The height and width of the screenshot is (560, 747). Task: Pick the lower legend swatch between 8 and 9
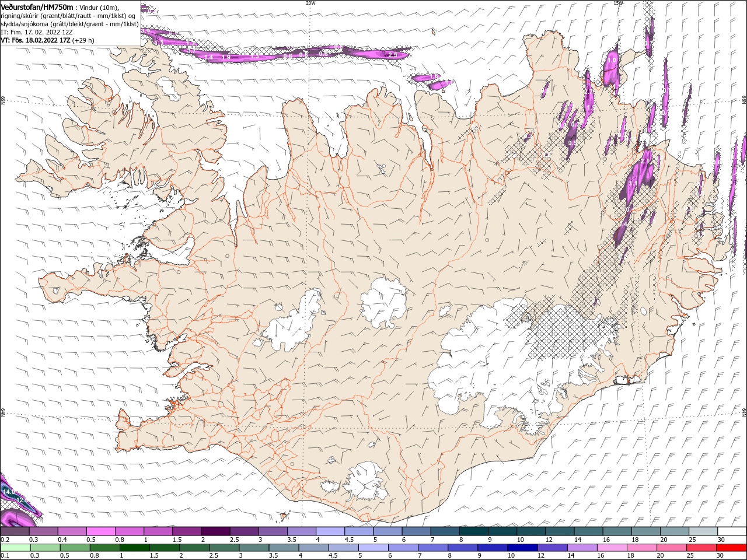click(462, 548)
